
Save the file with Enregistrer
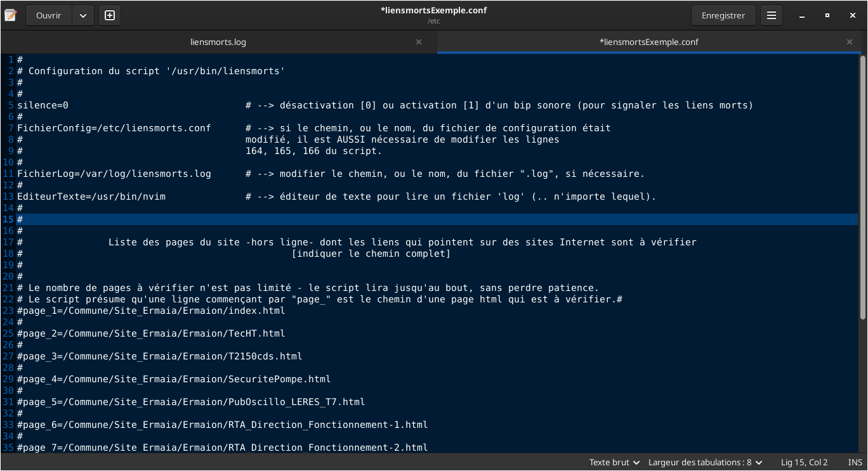pyautogui.click(x=723, y=15)
